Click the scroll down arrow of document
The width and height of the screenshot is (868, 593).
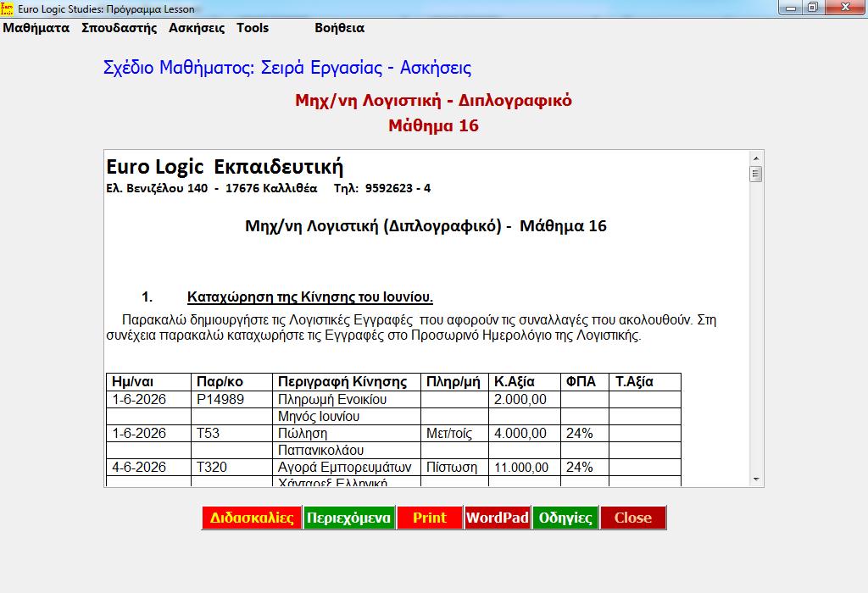coord(756,479)
